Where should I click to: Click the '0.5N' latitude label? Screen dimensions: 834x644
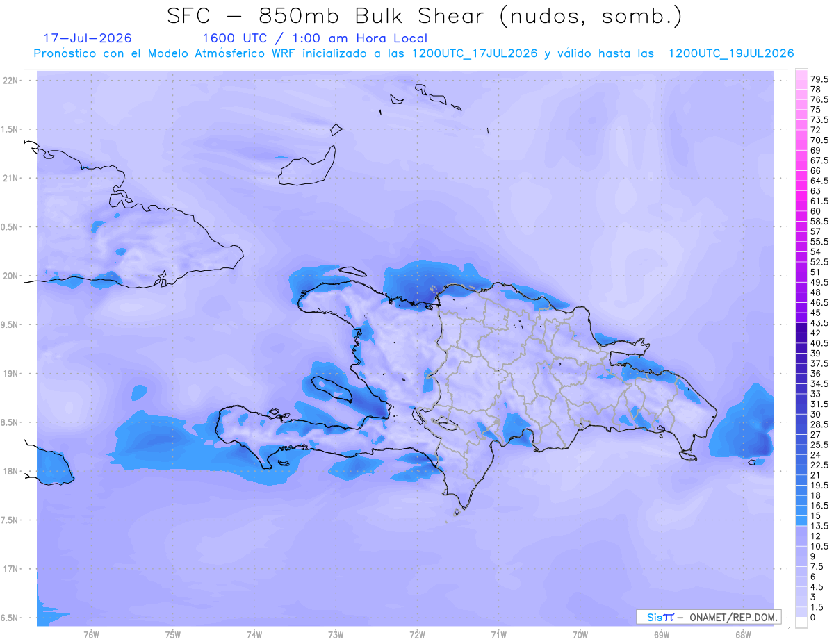pyautogui.click(x=10, y=227)
